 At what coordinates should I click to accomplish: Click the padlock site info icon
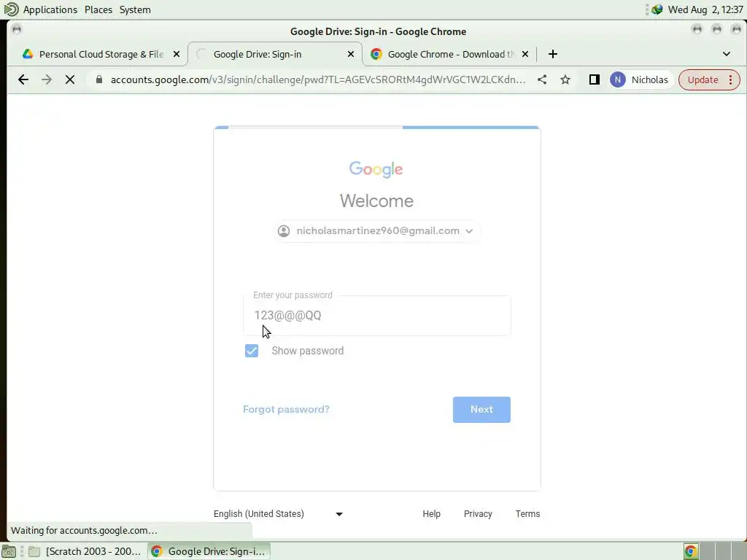coord(98,79)
